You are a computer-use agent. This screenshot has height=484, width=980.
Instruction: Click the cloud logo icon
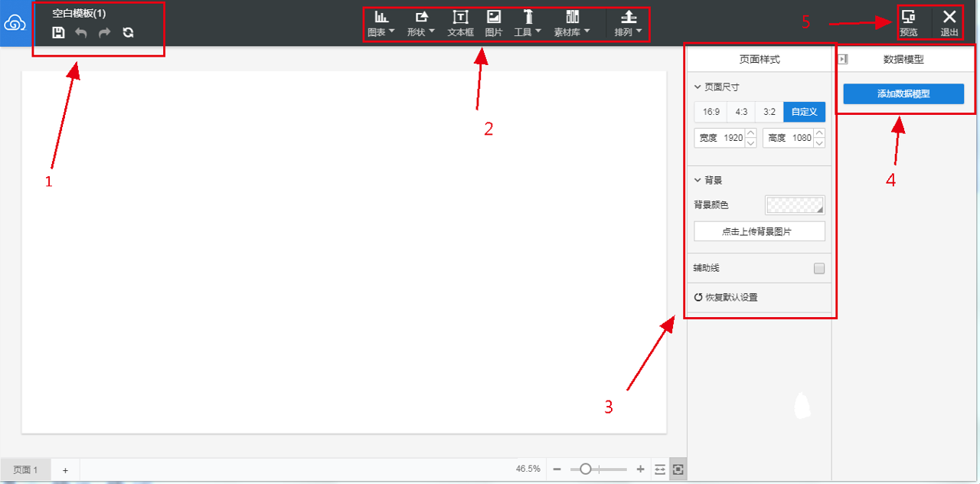pos(15,24)
